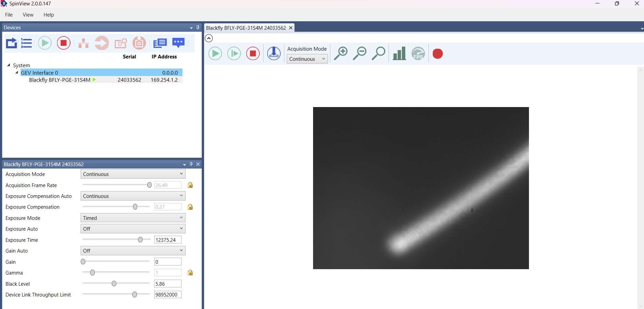Viewport: 644px width, 309px height.
Task: Open the Exposure Auto dropdown
Action: click(133, 229)
